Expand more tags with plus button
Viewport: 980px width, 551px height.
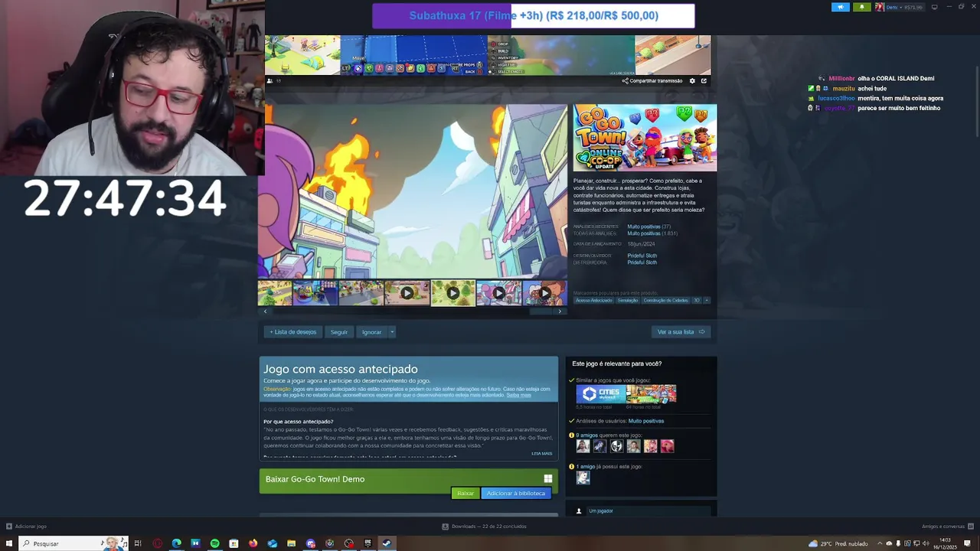pyautogui.click(x=707, y=300)
